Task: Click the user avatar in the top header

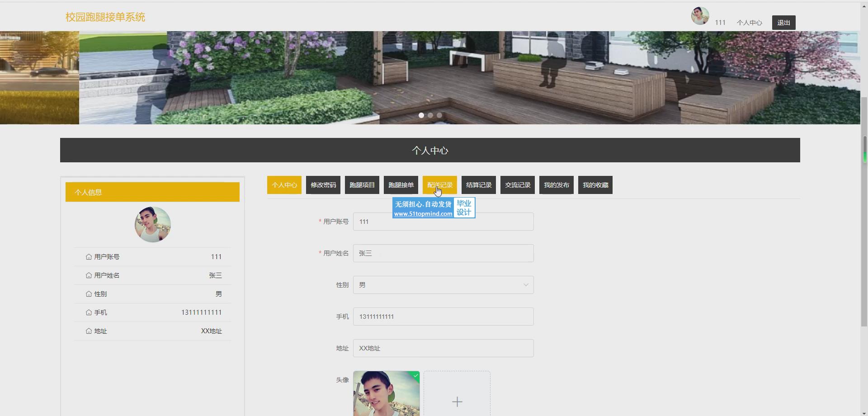Action: pos(700,16)
